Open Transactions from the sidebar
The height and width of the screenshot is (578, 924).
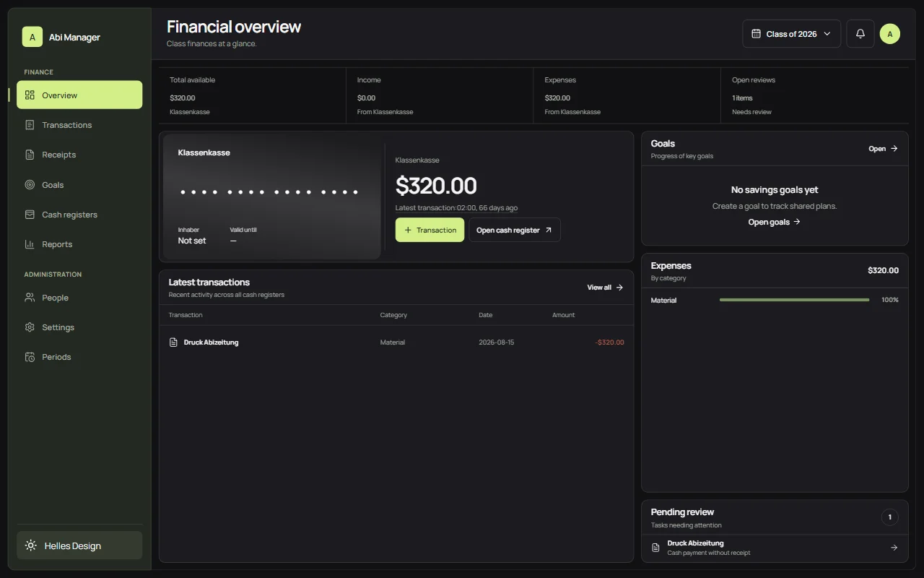(79, 125)
